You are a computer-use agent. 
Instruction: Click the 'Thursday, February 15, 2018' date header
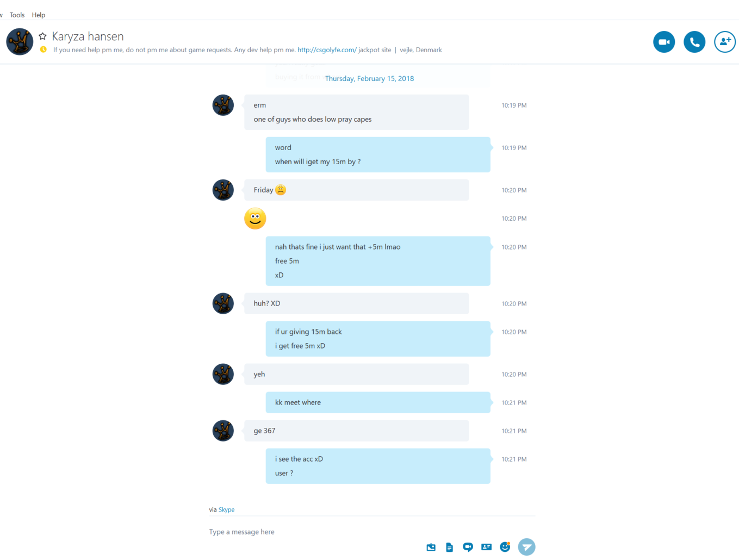[369, 78]
